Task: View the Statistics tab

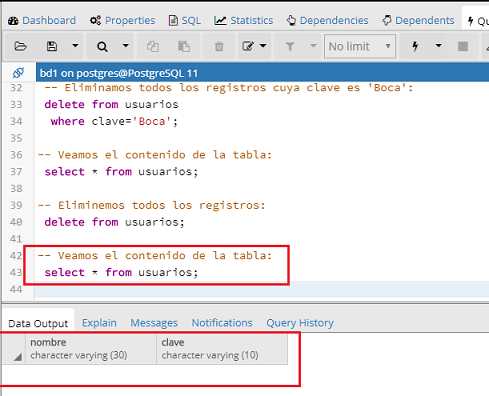Action: [244, 21]
